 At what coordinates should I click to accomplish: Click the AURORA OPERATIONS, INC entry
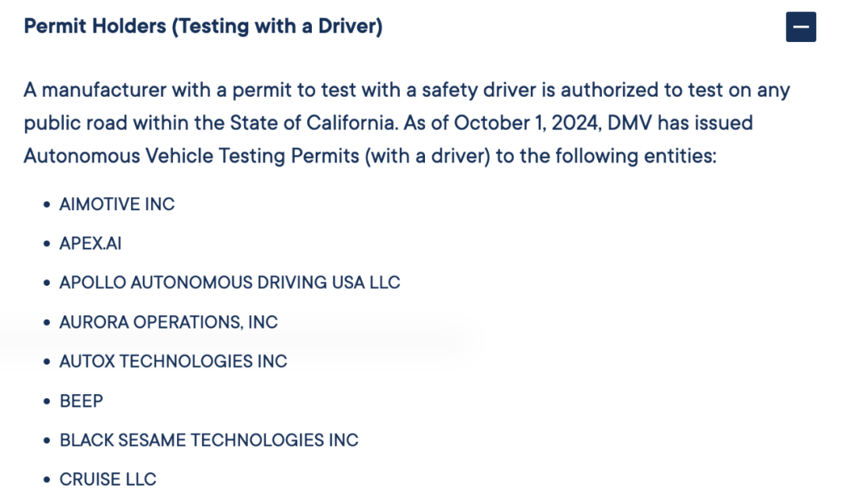coord(168,322)
